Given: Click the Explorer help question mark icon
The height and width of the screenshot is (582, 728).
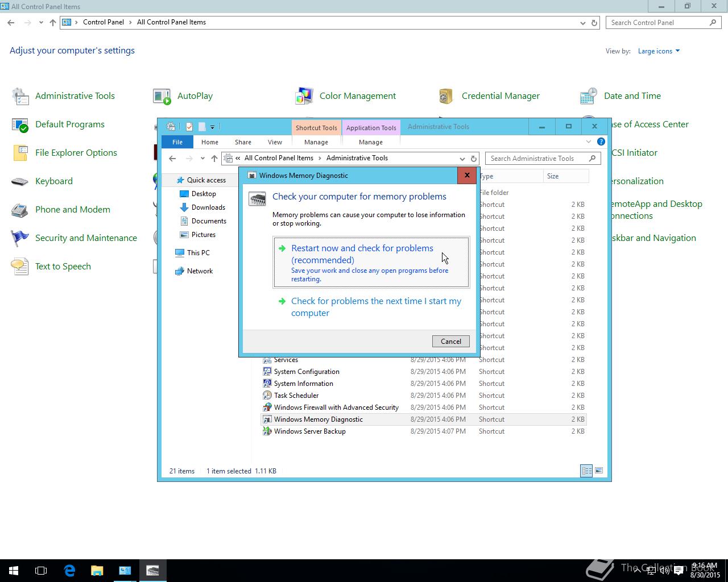Looking at the screenshot, I should 601,142.
